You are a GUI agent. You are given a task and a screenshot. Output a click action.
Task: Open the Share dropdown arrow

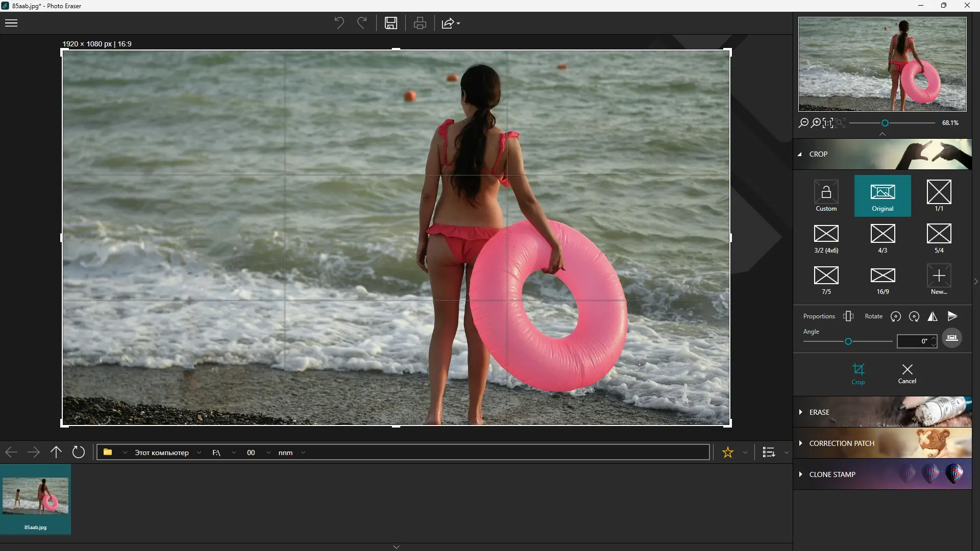click(458, 23)
